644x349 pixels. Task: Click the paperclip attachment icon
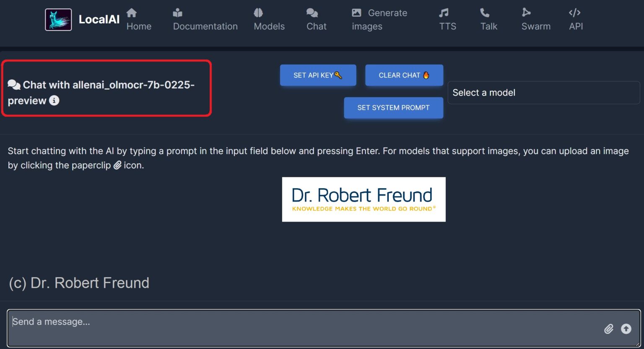[609, 329]
